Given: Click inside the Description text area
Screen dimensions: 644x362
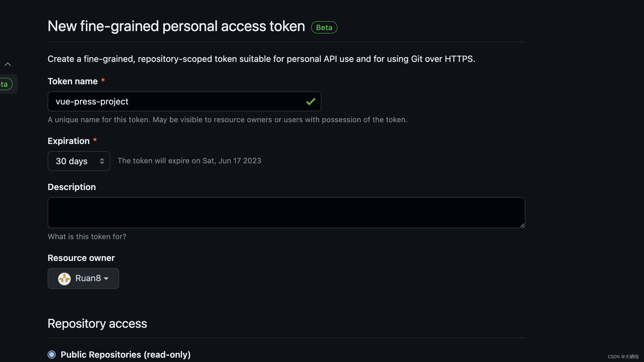Looking at the screenshot, I should (286, 213).
